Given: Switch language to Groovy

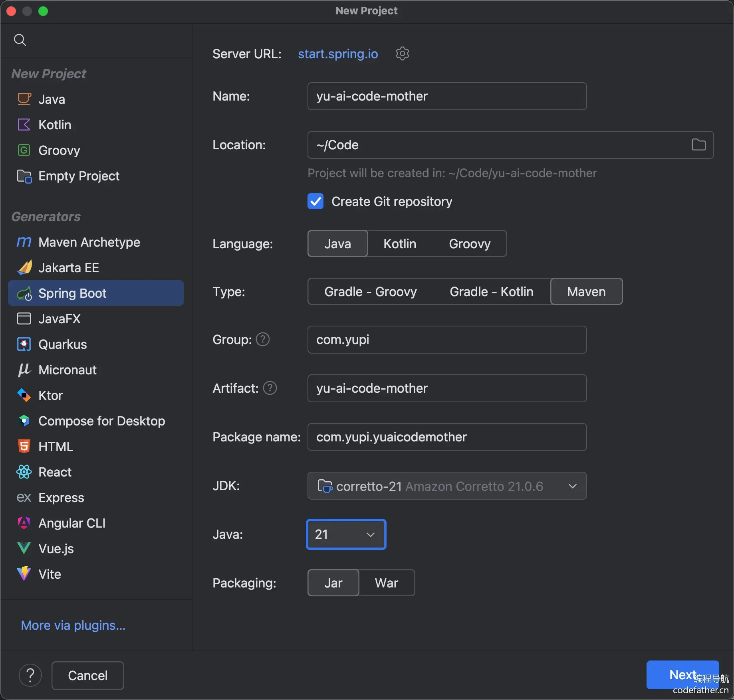Looking at the screenshot, I should coord(470,243).
